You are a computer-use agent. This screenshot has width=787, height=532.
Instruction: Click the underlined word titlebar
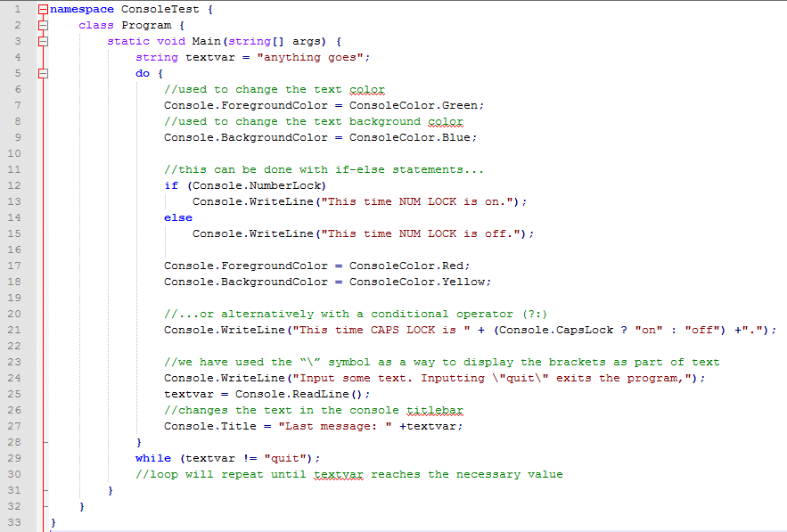pos(435,411)
